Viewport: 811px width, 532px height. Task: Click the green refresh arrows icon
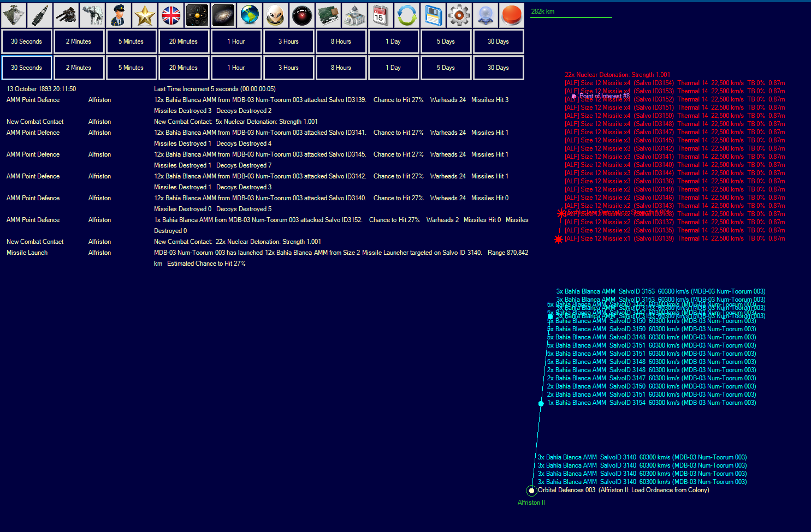coord(407,15)
